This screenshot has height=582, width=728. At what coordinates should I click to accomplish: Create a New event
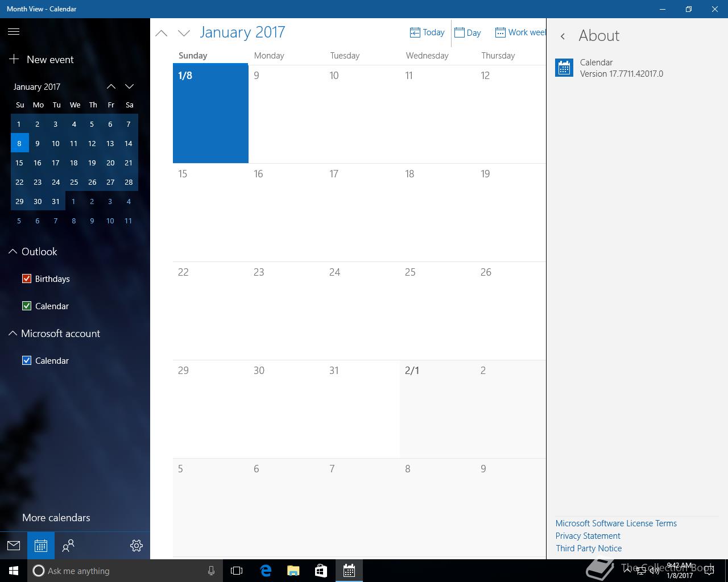click(x=41, y=59)
